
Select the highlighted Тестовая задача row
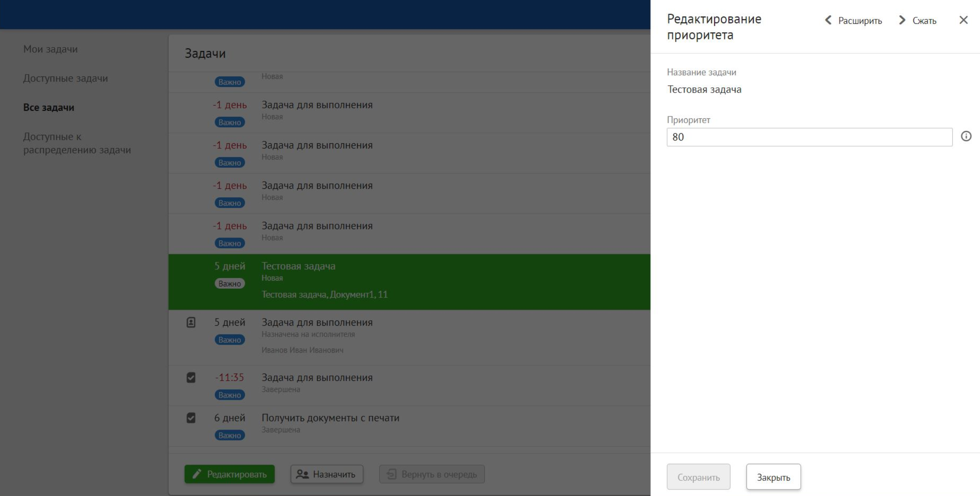click(x=409, y=281)
